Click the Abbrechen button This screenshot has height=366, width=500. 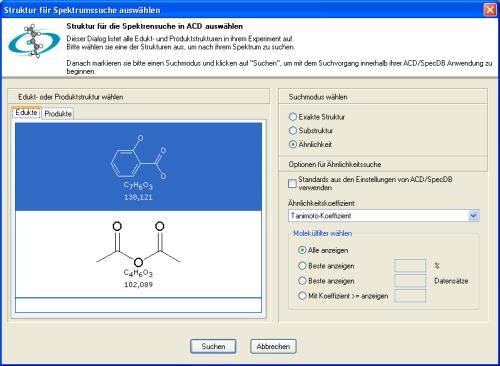pos(273,346)
